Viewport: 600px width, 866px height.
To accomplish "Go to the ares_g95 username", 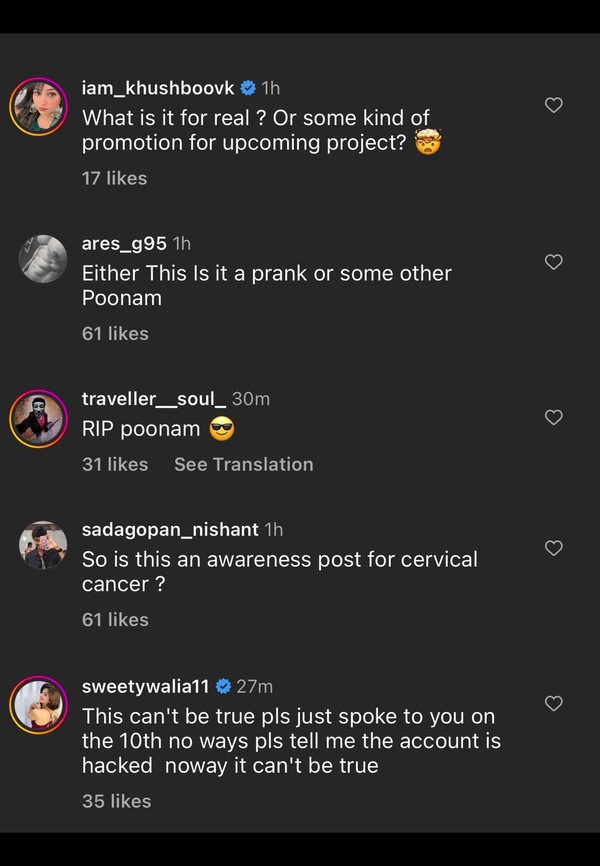I will [x=124, y=243].
